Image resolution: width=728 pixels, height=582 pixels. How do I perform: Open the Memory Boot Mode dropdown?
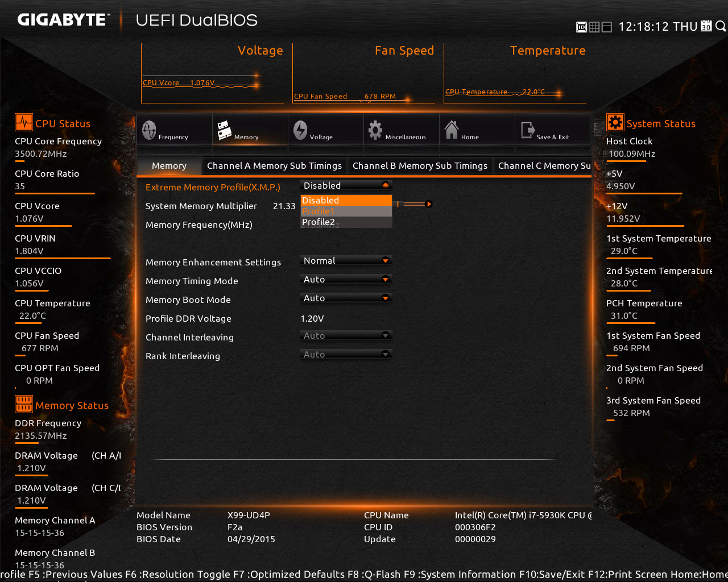click(346, 298)
